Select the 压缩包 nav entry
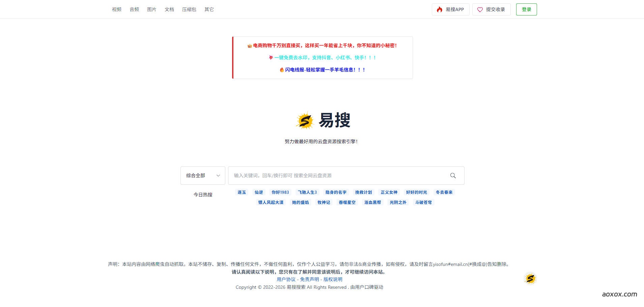Viewport: 644px width, 307px height. pos(189,9)
